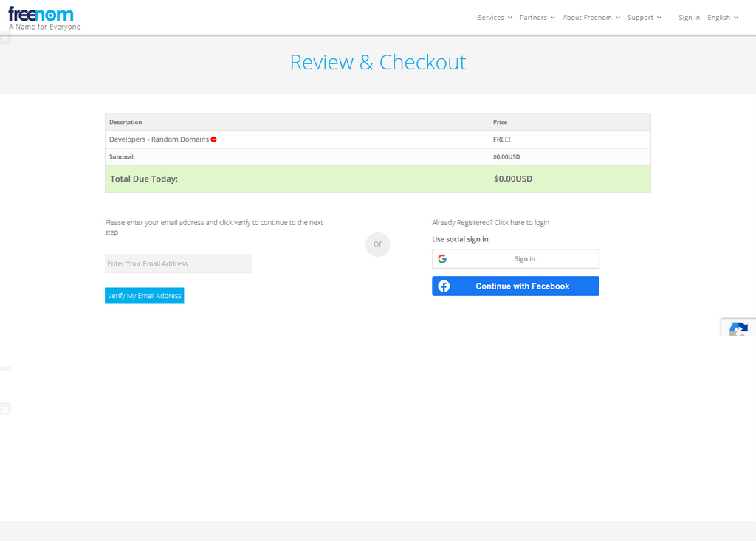Select the Developers - Random Domains text

159,139
